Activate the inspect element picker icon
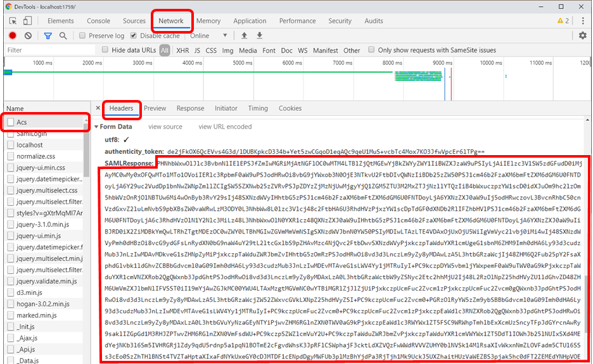 point(13,21)
